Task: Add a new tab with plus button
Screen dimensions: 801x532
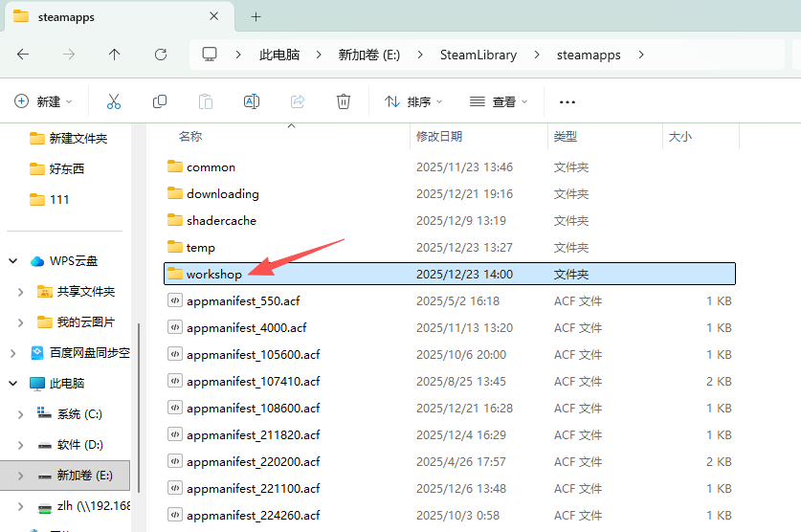Action: (x=256, y=17)
